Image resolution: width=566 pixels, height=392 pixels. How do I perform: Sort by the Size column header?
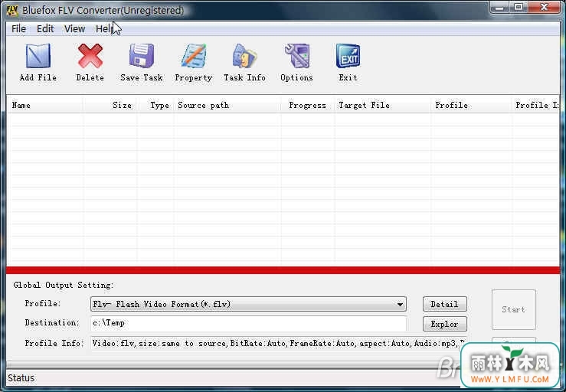(x=110, y=106)
